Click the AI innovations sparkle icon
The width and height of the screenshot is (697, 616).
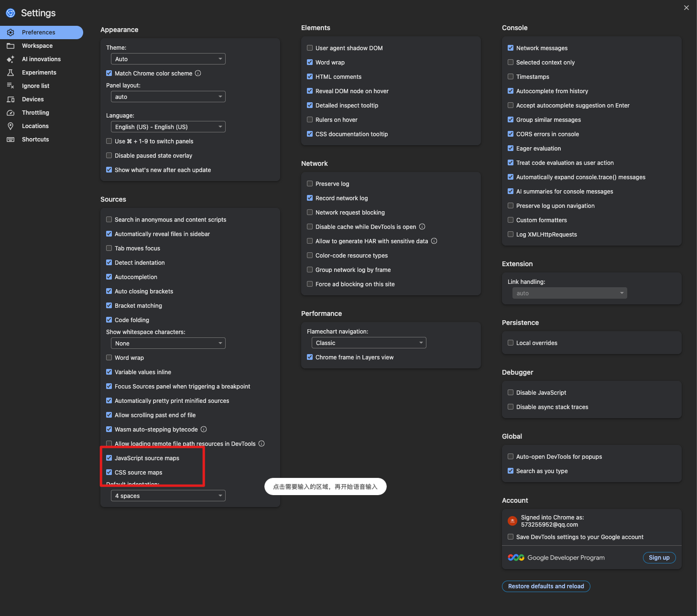tap(11, 59)
